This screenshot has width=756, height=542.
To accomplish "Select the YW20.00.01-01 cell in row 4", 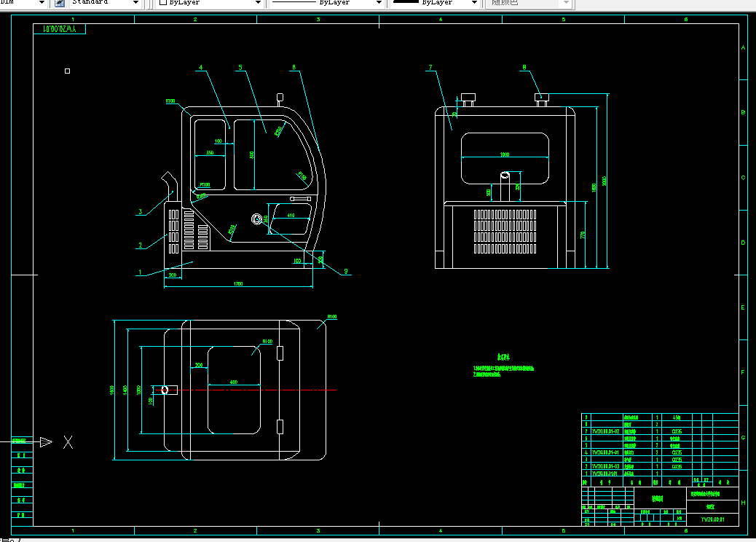I will pyautogui.click(x=607, y=452).
